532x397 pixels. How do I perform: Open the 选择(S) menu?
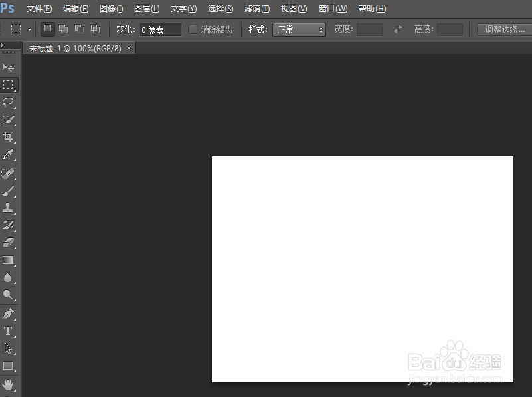[x=221, y=9]
